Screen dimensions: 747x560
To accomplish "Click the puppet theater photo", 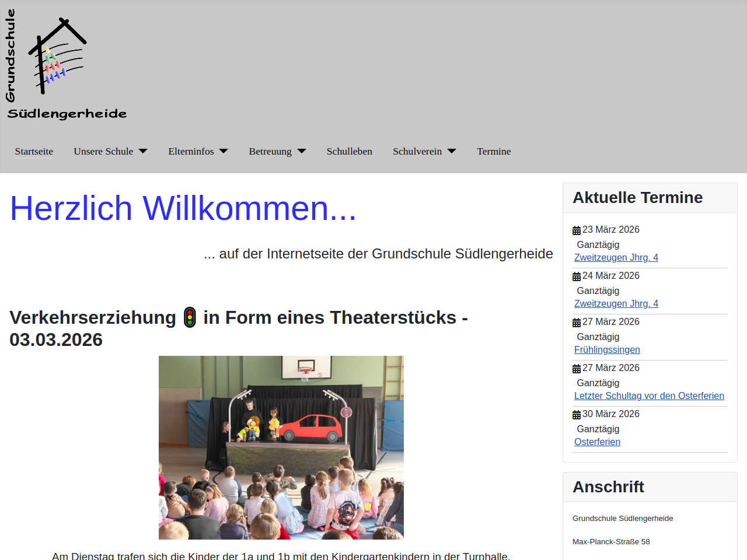I will 281,447.
